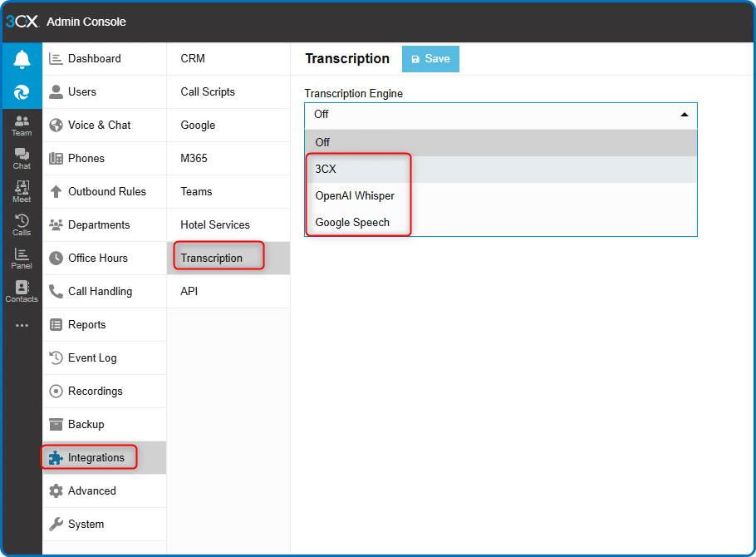
Task: Click the blue 3CX swirl icon
Action: (22, 92)
